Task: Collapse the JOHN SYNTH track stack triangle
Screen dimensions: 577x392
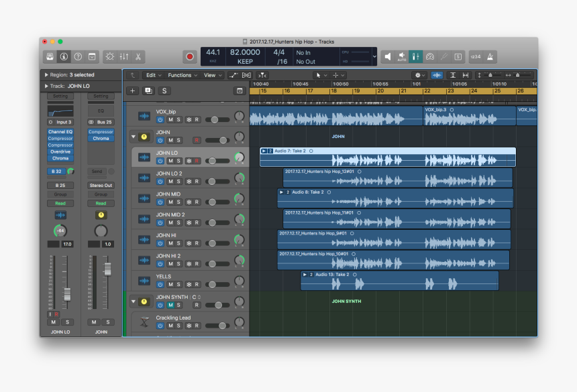Action: 134,302
